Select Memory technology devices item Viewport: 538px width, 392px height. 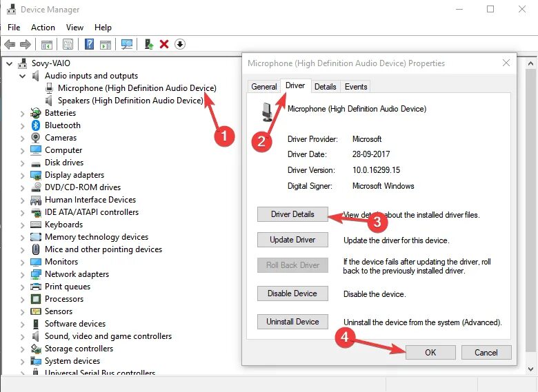pos(97,237)
